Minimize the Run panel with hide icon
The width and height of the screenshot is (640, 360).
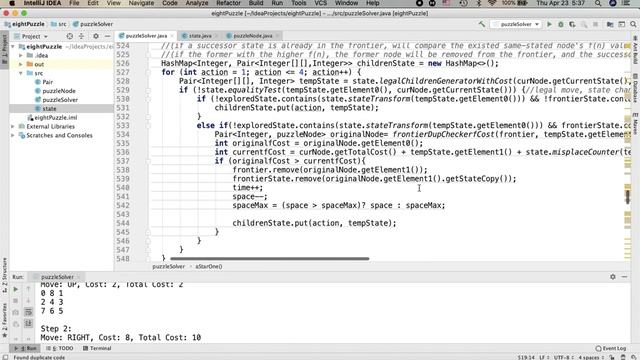click(624, 277)
